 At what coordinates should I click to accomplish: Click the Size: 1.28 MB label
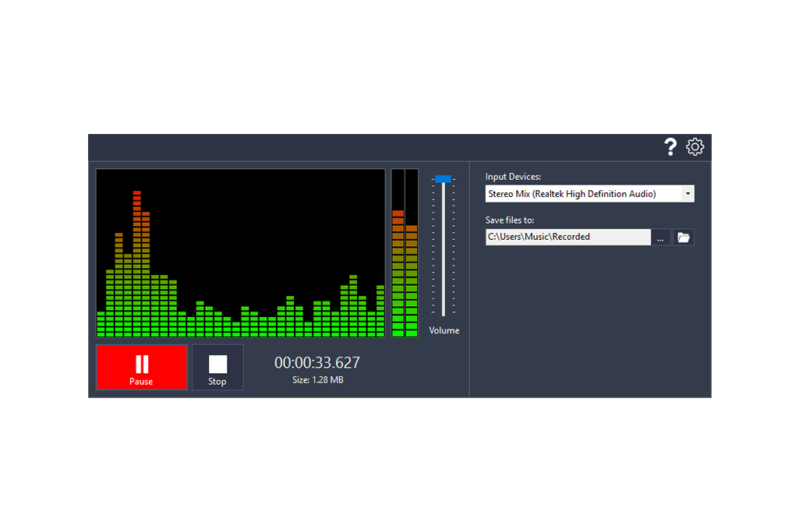(317, 379)
